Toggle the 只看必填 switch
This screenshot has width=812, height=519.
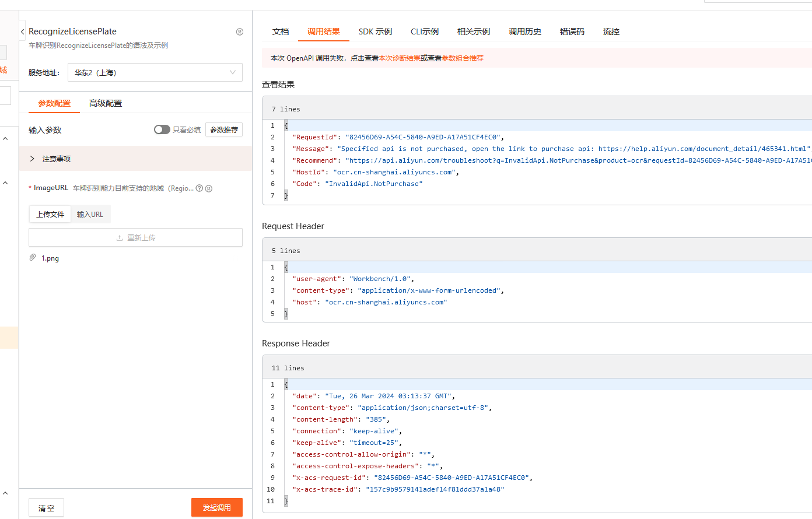pos(162,129)
